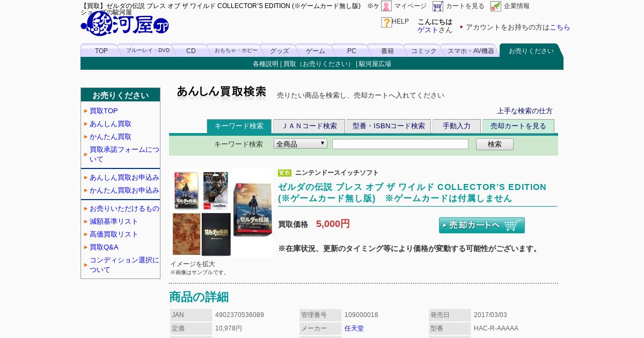Switch to 型番・ISBNコード検索 tab
This screenshot has width=644, height=338.
tap(389, 126)
